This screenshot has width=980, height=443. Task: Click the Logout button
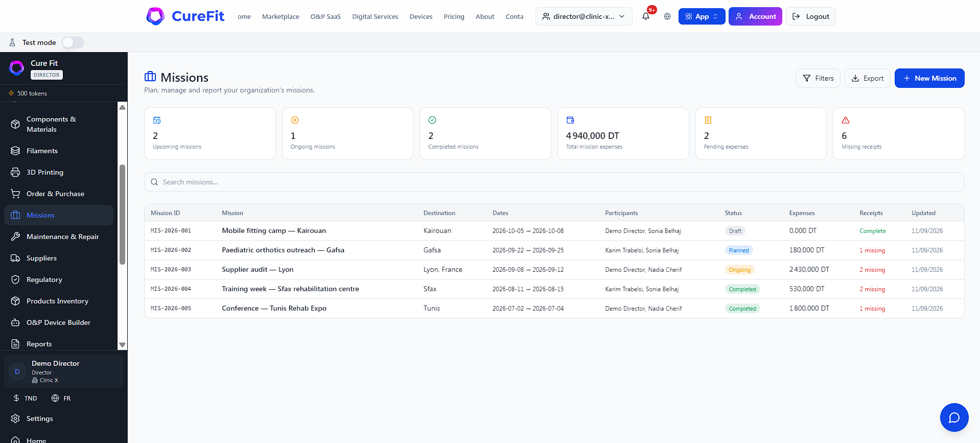coord(810,16)
